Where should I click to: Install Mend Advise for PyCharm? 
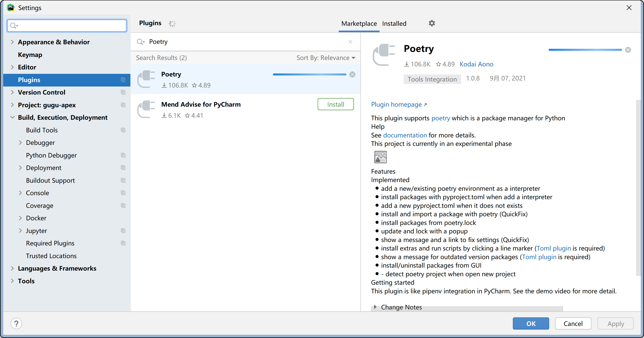pos(335,104)
